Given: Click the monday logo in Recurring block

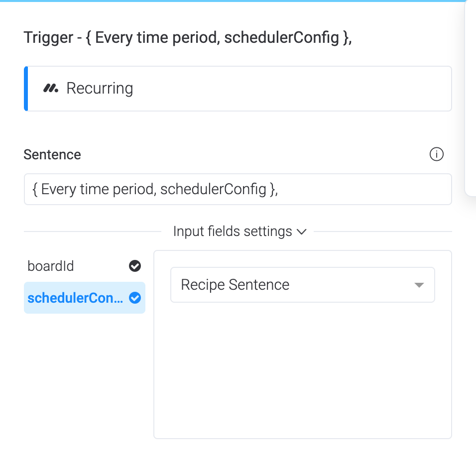Looking at the screenshot, I should pyautogui.click(x=51, y=88).
